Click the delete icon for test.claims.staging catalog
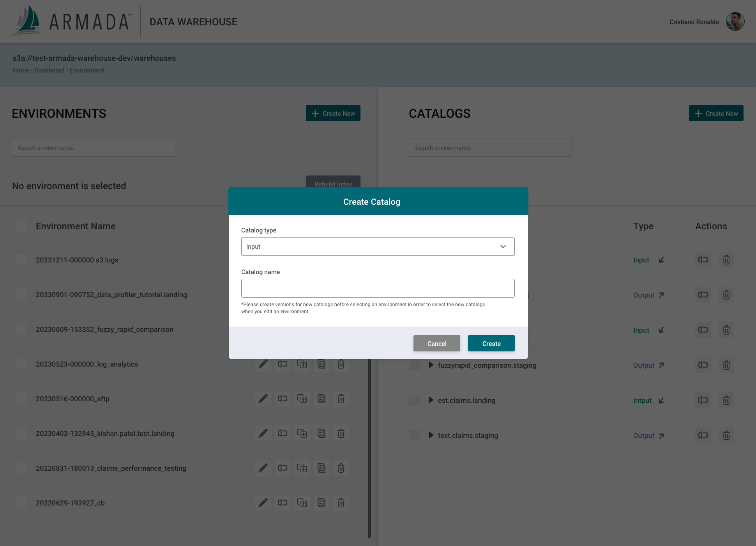The height and width of the screenshot is (546, 756). (726, 435)
